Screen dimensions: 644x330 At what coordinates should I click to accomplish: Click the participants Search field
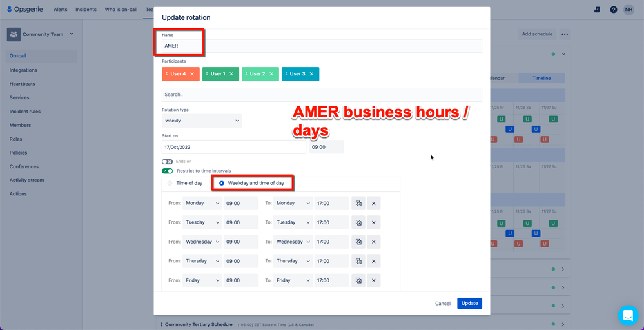coord(322,94)
